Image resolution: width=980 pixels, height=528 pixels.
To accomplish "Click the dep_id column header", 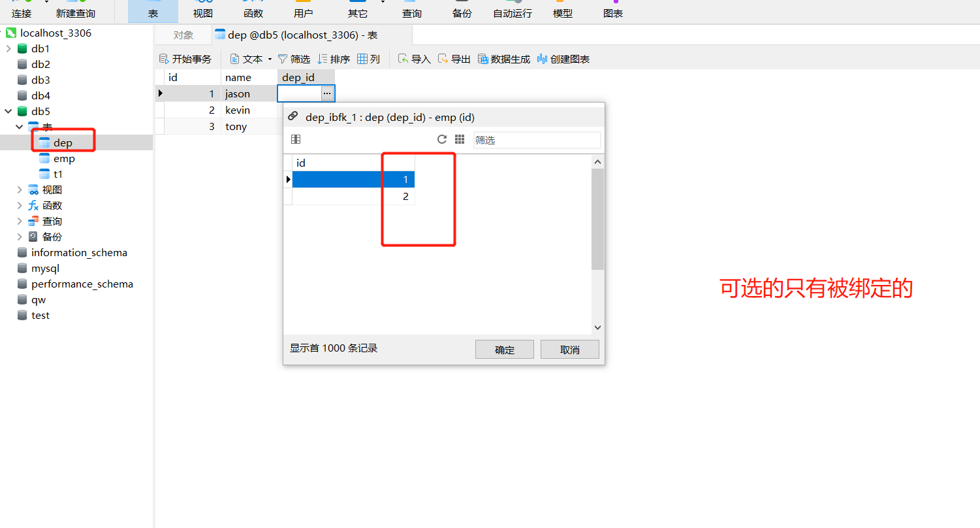I will [x=306, y=77].
